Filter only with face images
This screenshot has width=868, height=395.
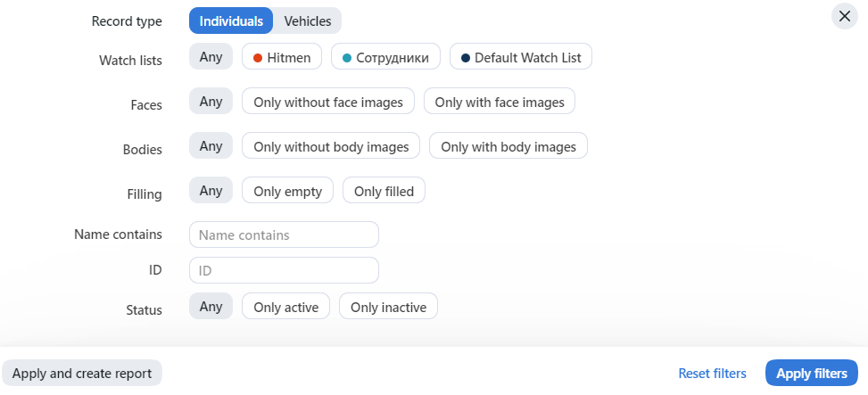click(500, 102)
